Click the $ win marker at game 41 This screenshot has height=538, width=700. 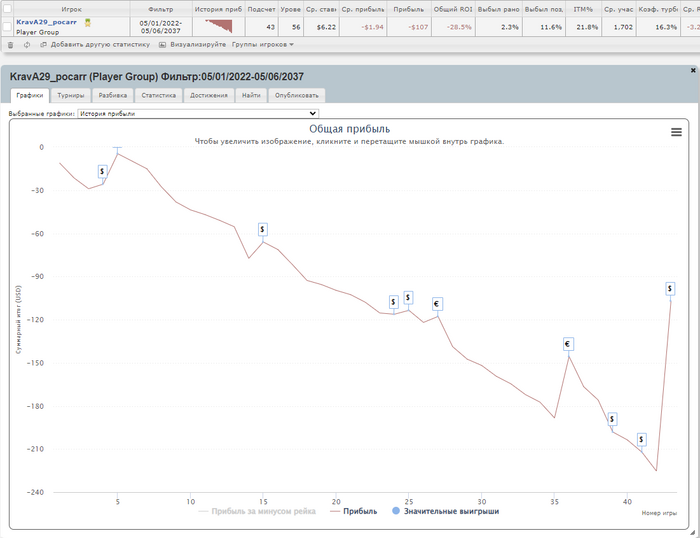click(642, 440)
